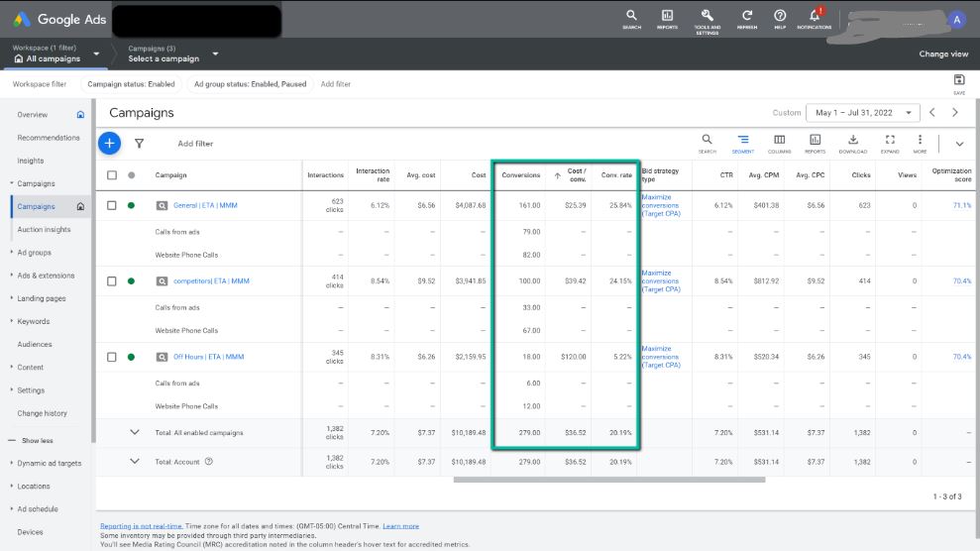
Task: Click the horizontal table scrollbar
Action: 608,480
